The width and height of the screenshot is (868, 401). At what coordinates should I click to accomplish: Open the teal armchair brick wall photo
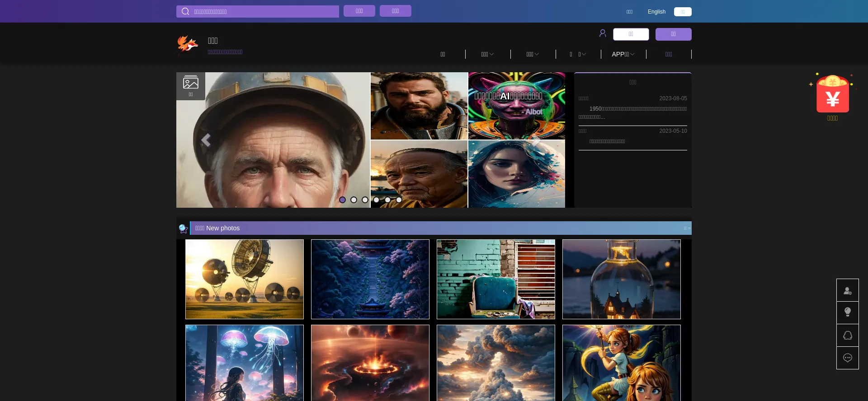pos(496,280)
